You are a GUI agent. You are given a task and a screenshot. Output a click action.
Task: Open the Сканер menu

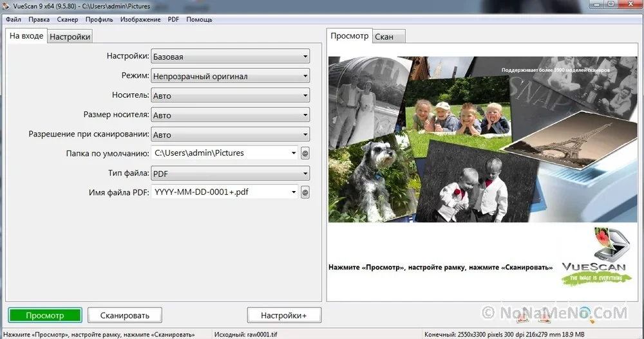coord(67,19)
